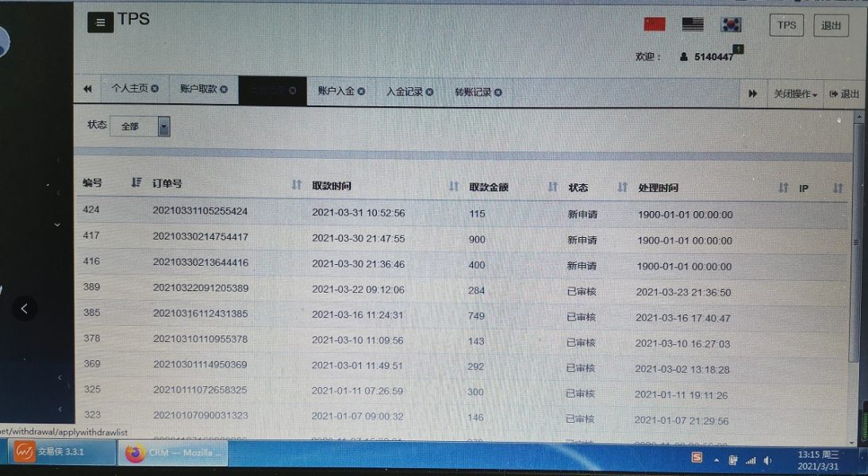Close the 转账记录 tab

coord(498,93)
